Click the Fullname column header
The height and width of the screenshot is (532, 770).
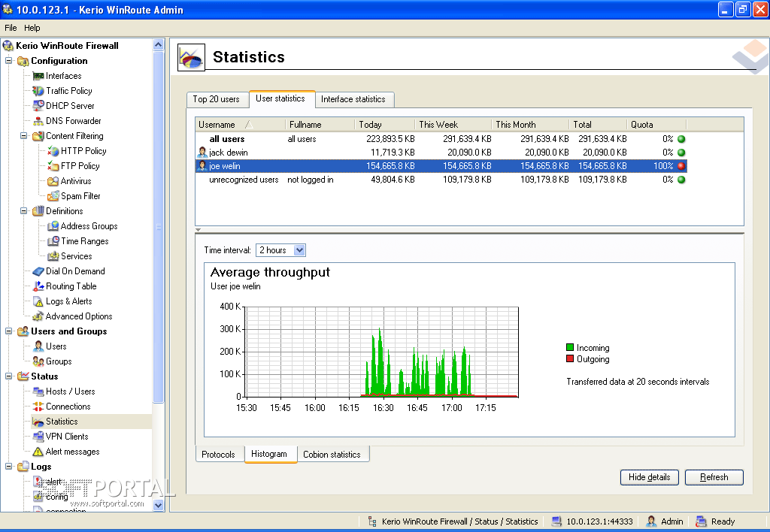[x=320, y=125]
